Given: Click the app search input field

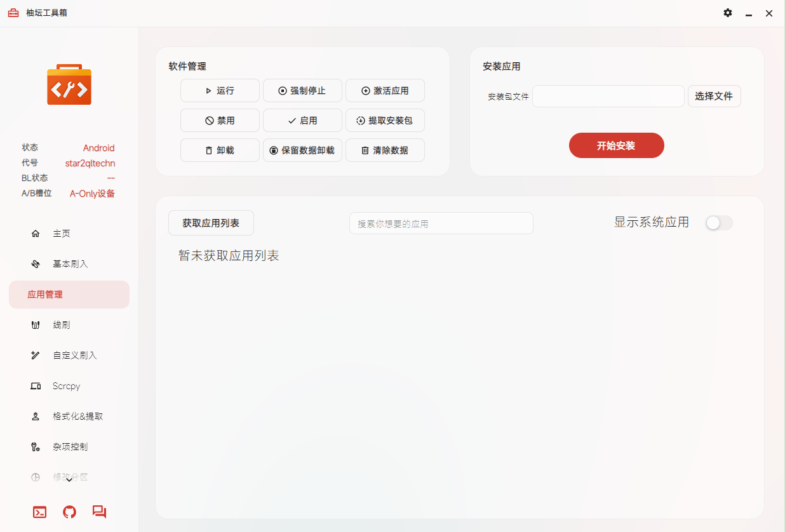Looking at the screenshot, I should click(x=441, y=223).
